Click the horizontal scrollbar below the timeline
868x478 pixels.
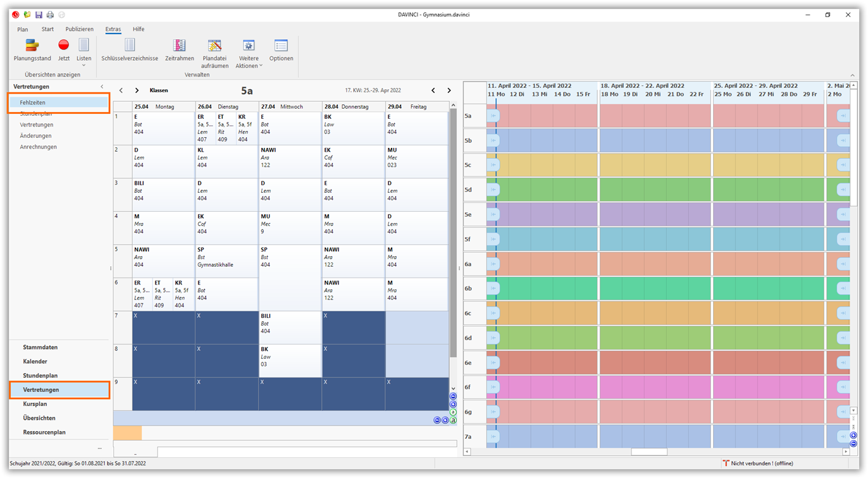648,452
